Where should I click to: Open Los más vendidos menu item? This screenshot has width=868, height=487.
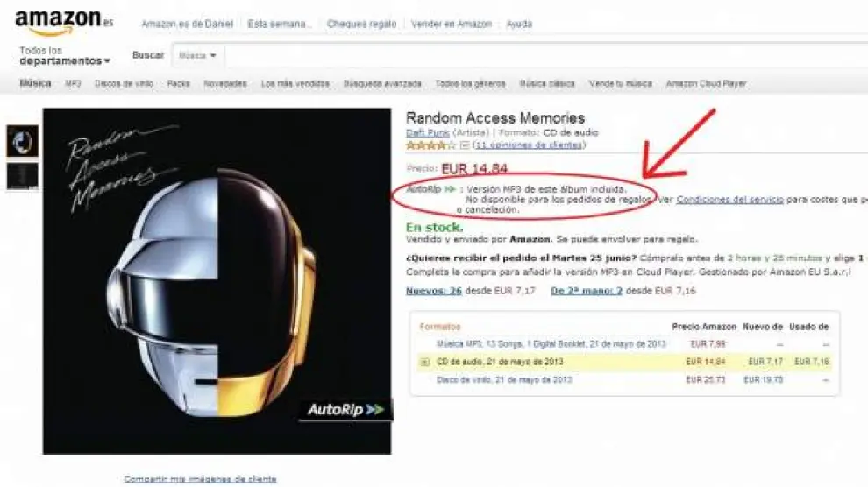[295, 83]
